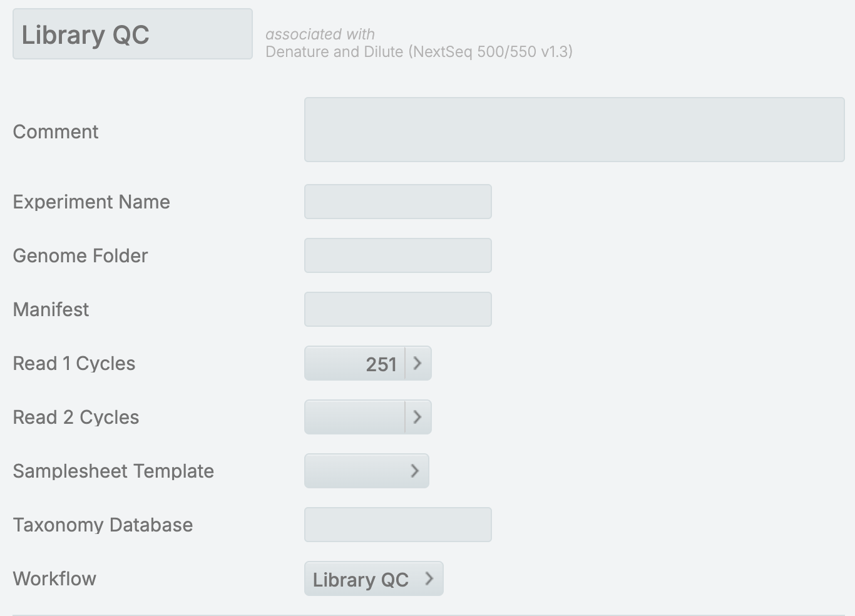Click the Taxonomy Database label
This screenshot has width=855, height=616.
point(103,525)
